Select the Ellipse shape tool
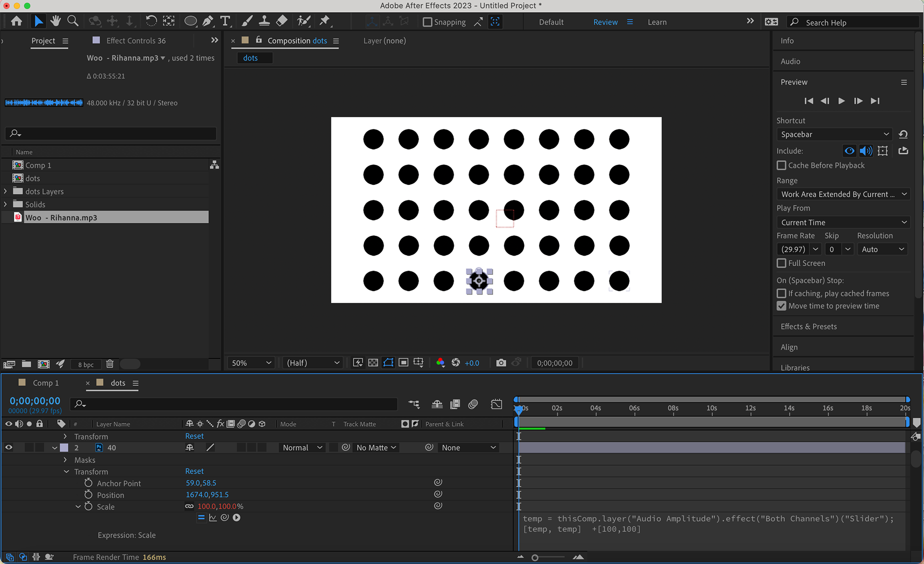The width and height of the screenshot is (924, 564). point(190,21)
